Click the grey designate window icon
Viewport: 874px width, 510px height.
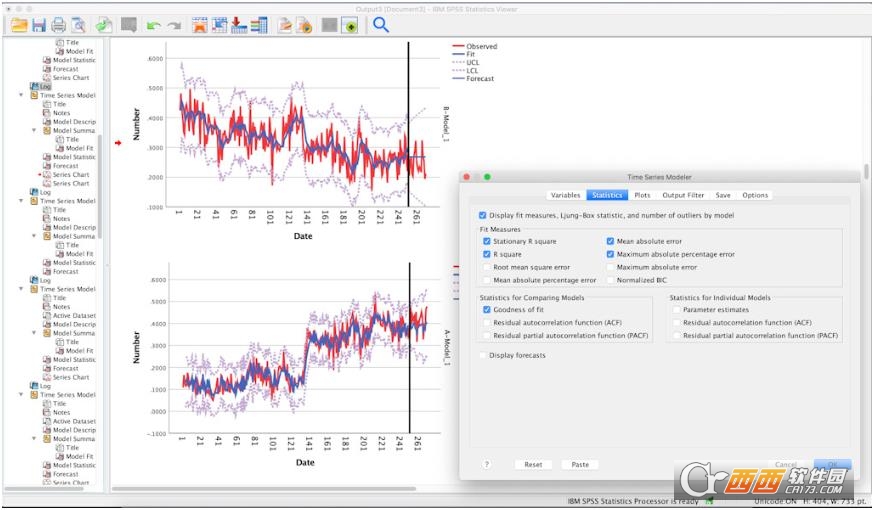329,25
